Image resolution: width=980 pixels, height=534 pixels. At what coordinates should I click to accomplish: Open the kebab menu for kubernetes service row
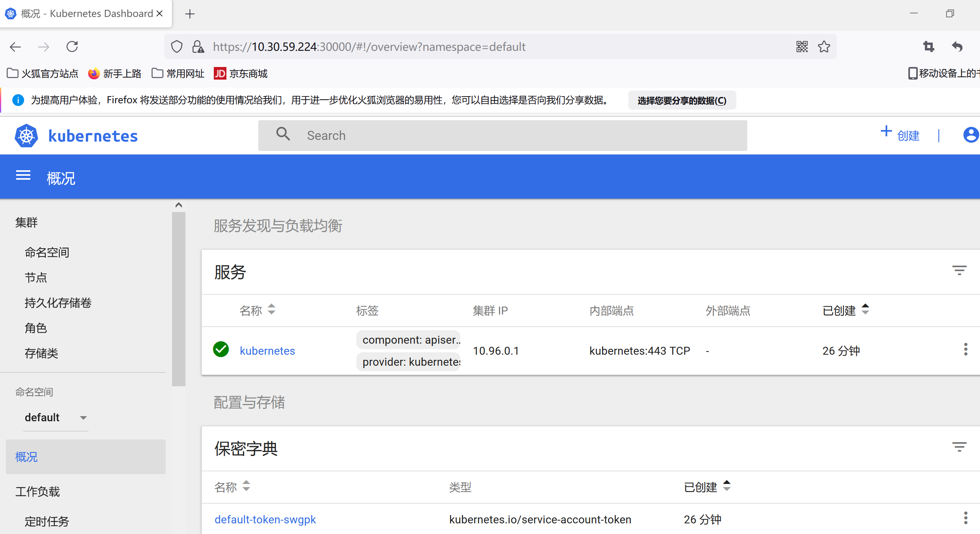coord(965,349)
